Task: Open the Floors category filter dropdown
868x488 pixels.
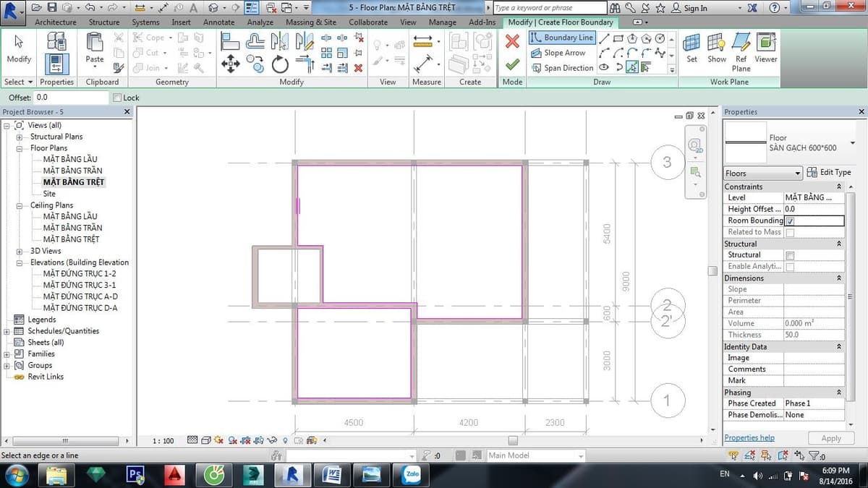Action: [x=763, y=173]
